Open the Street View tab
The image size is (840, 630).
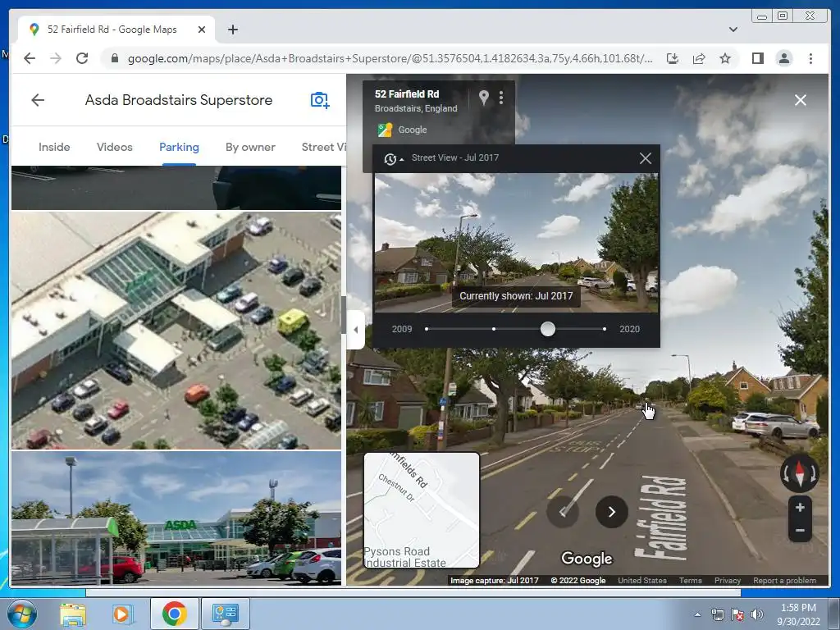323,148
